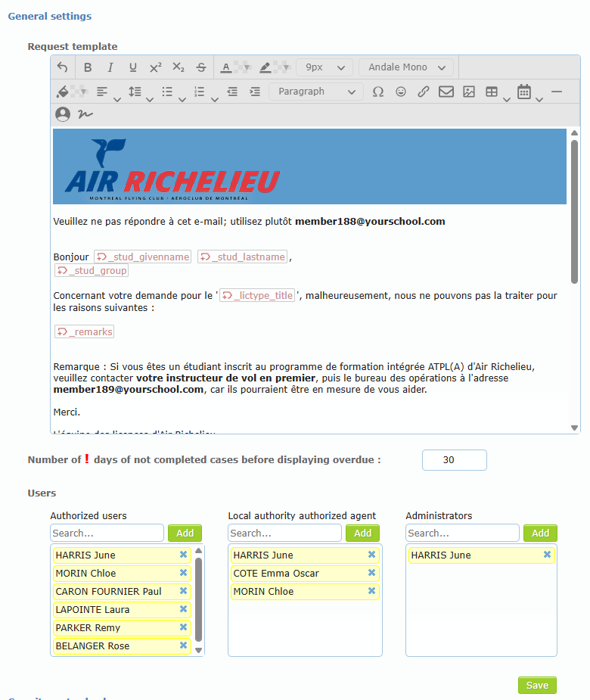Click the overdue days field showing 30
The width and height of the screenshot is (590, 700).
point(455,460)
